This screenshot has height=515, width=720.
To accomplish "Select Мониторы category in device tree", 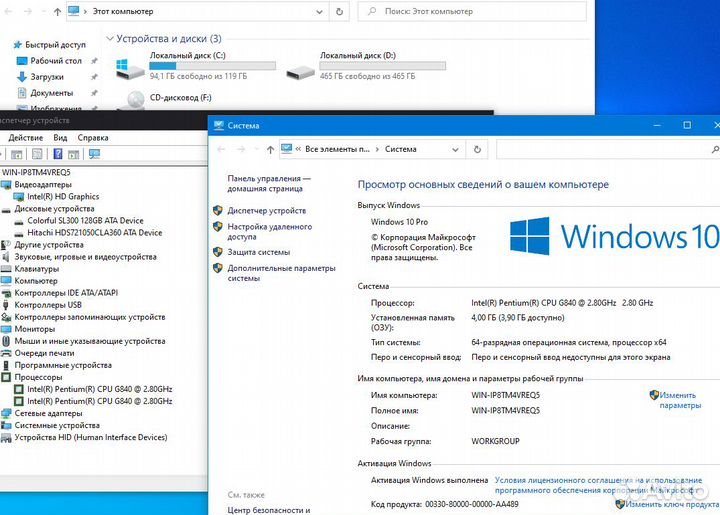I will pyautogui.click(x=34, y=329).
